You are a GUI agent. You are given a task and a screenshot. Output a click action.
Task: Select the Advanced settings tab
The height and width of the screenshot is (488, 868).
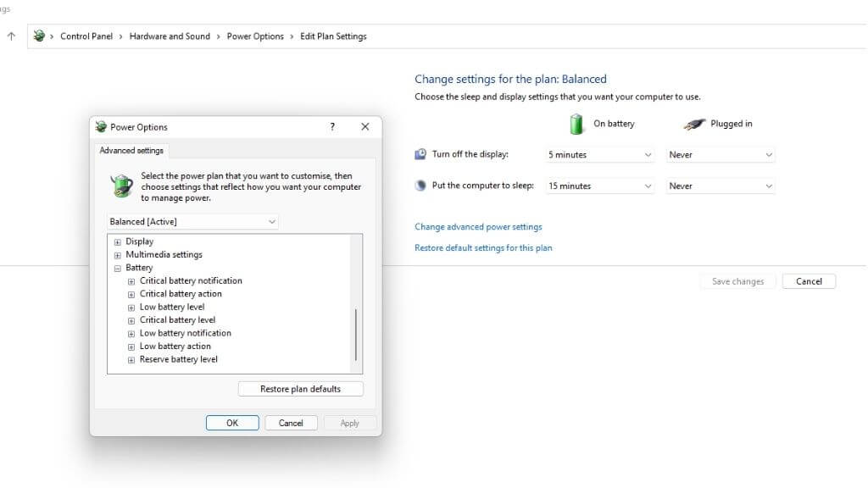coord(131,151)
